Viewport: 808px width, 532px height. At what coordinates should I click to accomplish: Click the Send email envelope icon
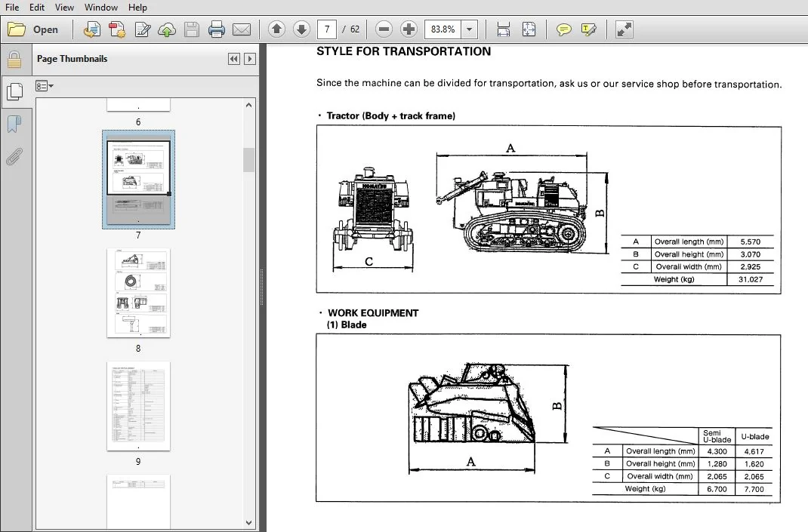click(241, 29)
